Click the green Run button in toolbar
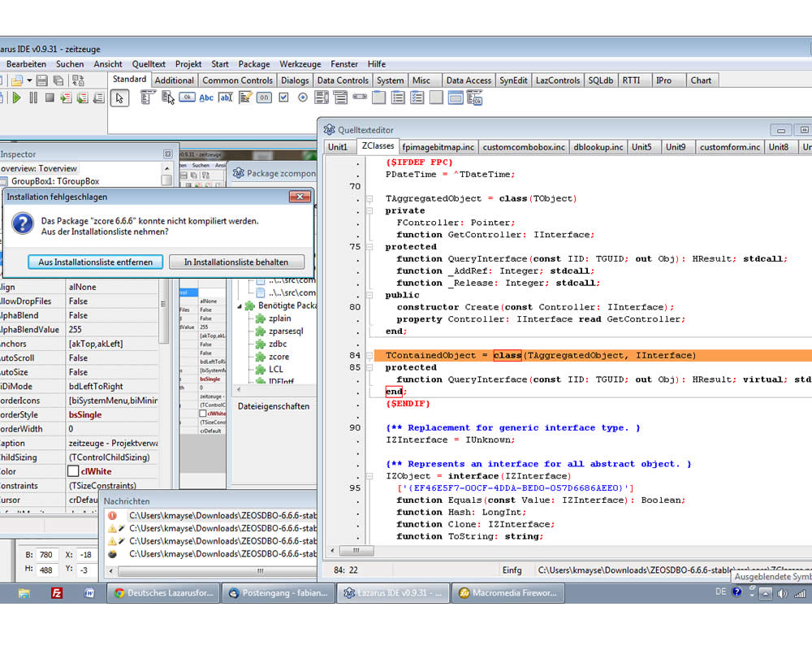This screenshot has height=650, width=812. (16, 97)
